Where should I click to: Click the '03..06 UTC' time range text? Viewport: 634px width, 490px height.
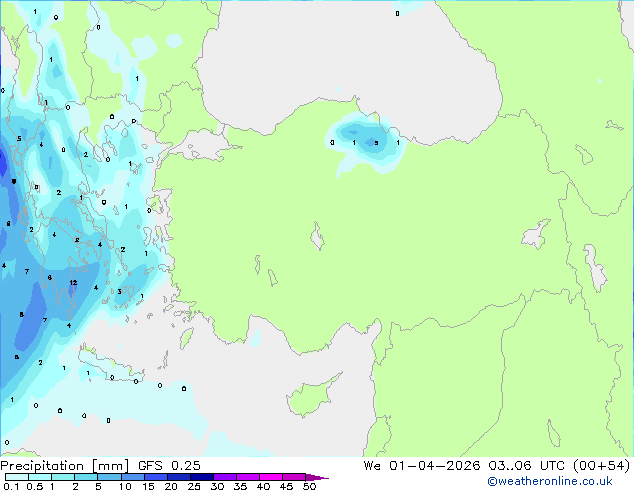pos(526,466)
